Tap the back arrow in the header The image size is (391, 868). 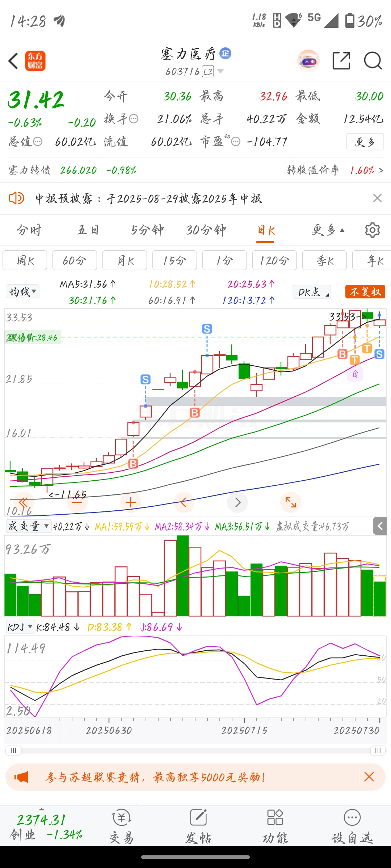click(13, 61)
